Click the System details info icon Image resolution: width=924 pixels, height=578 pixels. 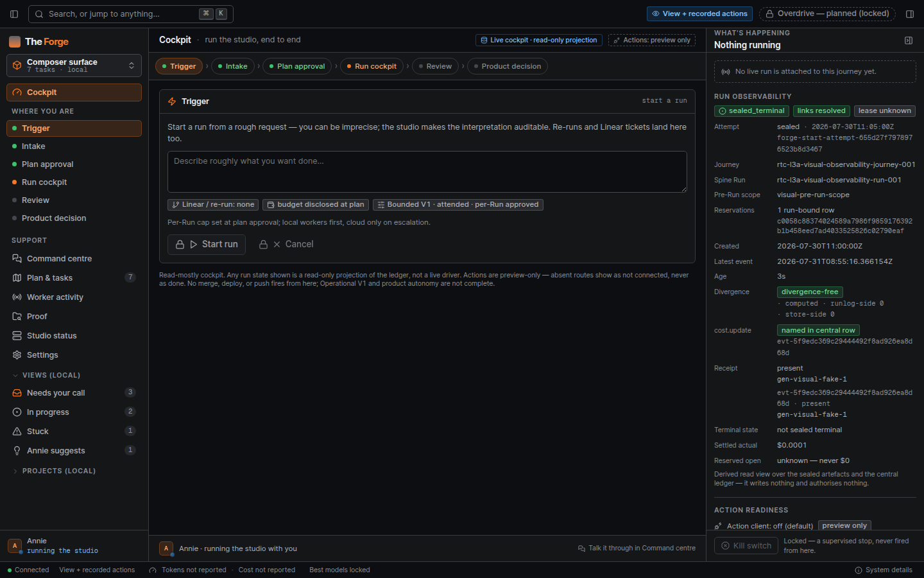pyautogui.click(x=859, y=570)
